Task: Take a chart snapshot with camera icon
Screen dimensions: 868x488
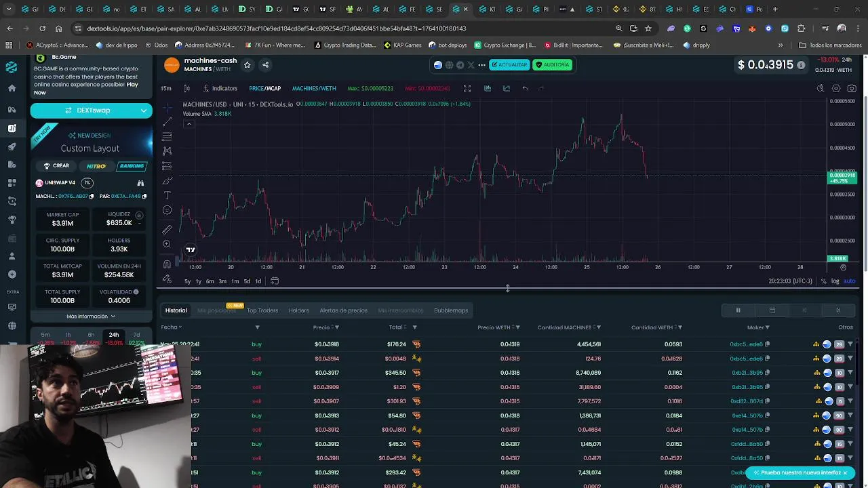Action: (x=852, y=88)
